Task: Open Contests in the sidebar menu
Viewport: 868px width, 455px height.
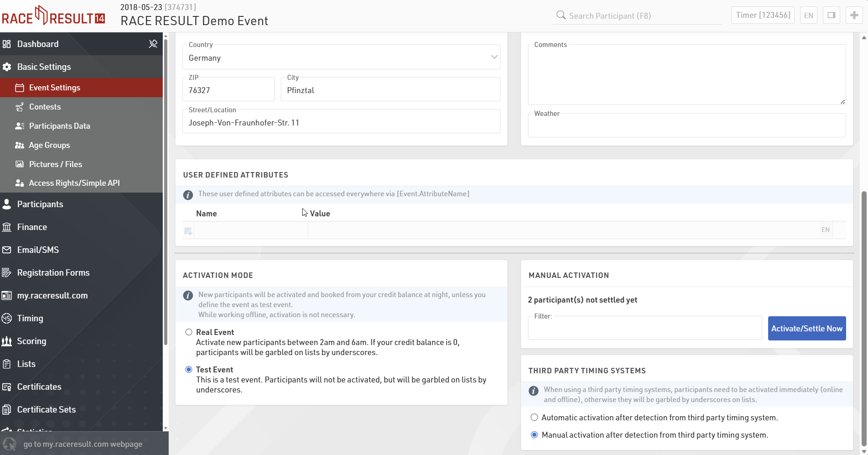Action: tap(45, 107)
